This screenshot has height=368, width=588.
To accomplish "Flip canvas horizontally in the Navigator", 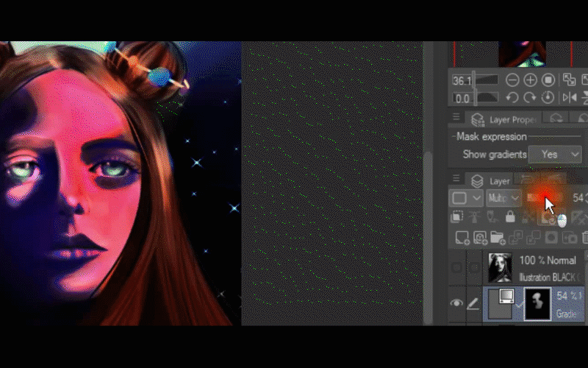I will coord(569,98).
